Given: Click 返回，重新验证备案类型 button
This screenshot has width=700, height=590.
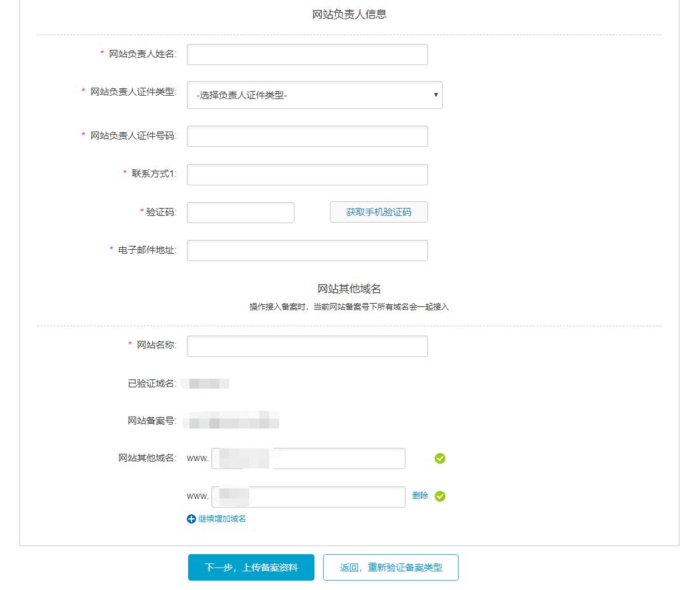Looking at the screenshot, I should (x=390, y=567).
